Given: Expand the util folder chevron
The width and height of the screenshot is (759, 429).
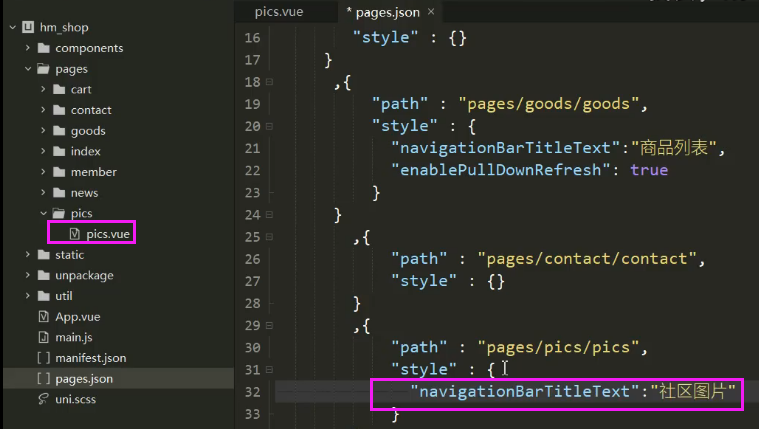Looking at the screenshot, I should coord(28,295).
